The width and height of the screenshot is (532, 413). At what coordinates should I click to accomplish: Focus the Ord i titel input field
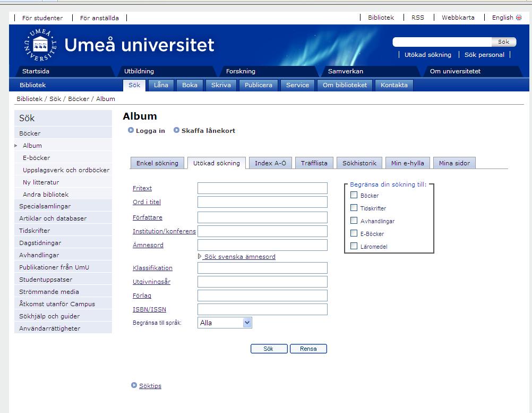click(x=262, y=202)
